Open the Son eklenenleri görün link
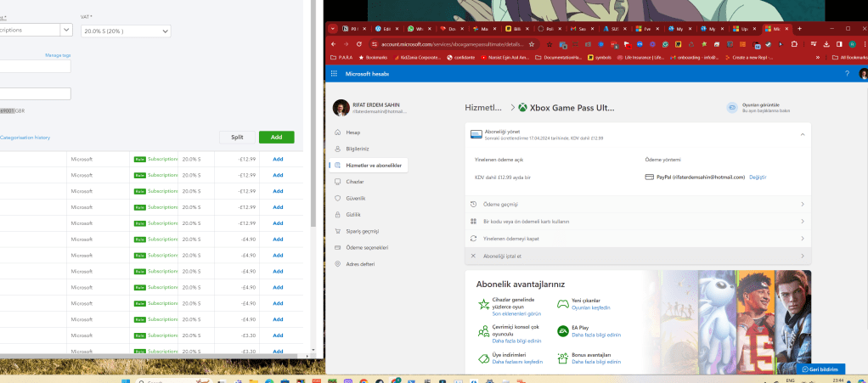 pos(516,313)
